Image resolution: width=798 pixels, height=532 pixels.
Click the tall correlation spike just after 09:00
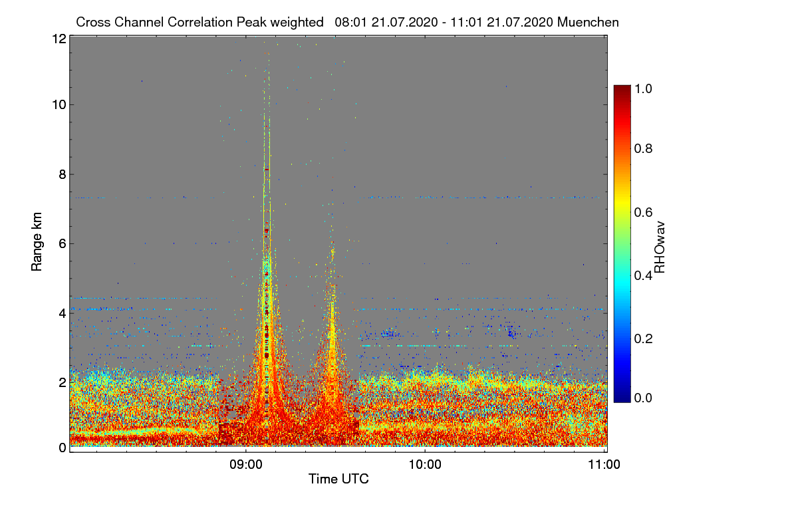click(267, 266)
